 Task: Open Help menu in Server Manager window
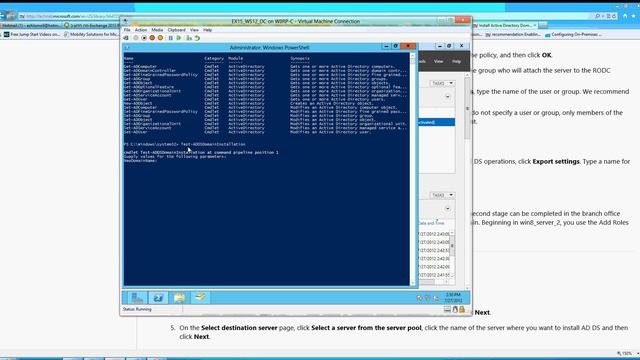coord(456,61)
